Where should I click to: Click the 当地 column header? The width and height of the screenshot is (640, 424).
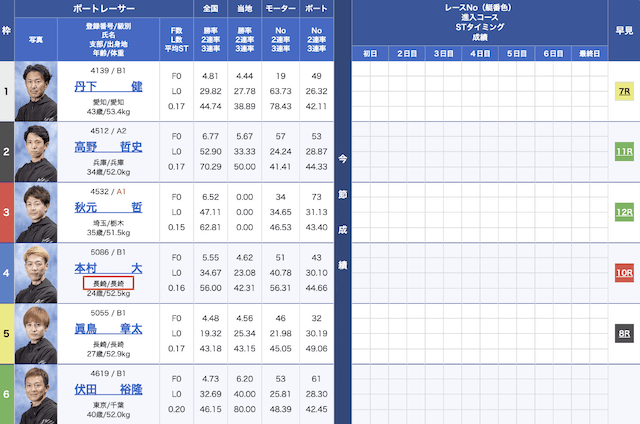[x=244, y=8]
